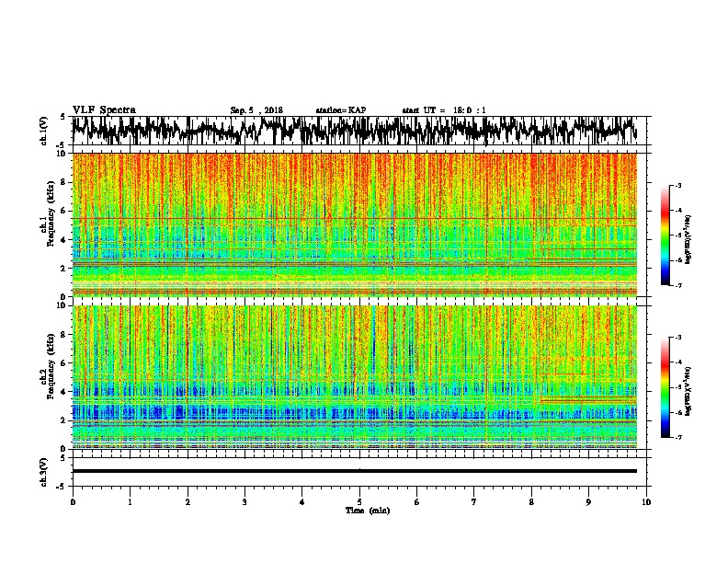
Task: Click the "8" kHz tick of ch.1 spectrogram
Action: point(63,182)
